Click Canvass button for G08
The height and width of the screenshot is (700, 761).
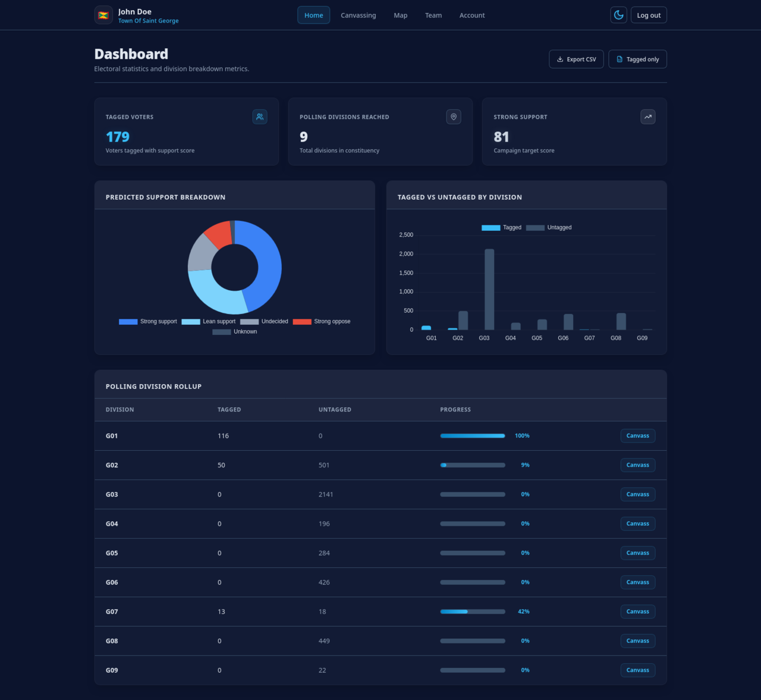(x=638, y=641)
